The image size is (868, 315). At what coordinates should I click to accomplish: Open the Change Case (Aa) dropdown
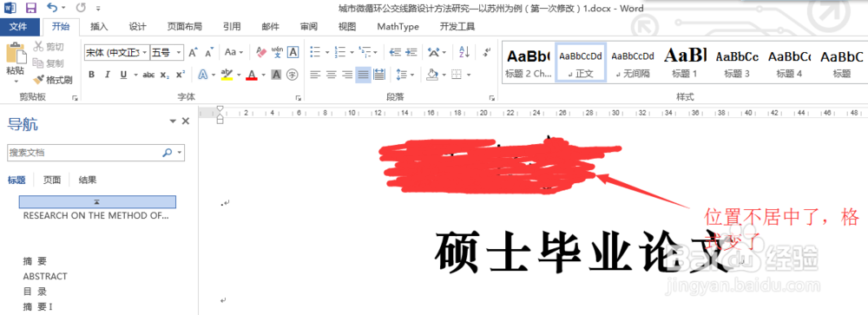(x=234, y=53)
